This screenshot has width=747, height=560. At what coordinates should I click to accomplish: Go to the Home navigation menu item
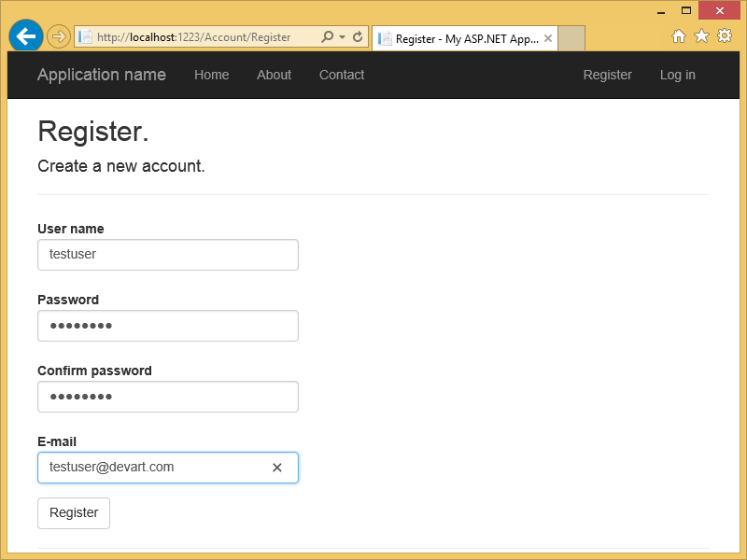(211, 75)
